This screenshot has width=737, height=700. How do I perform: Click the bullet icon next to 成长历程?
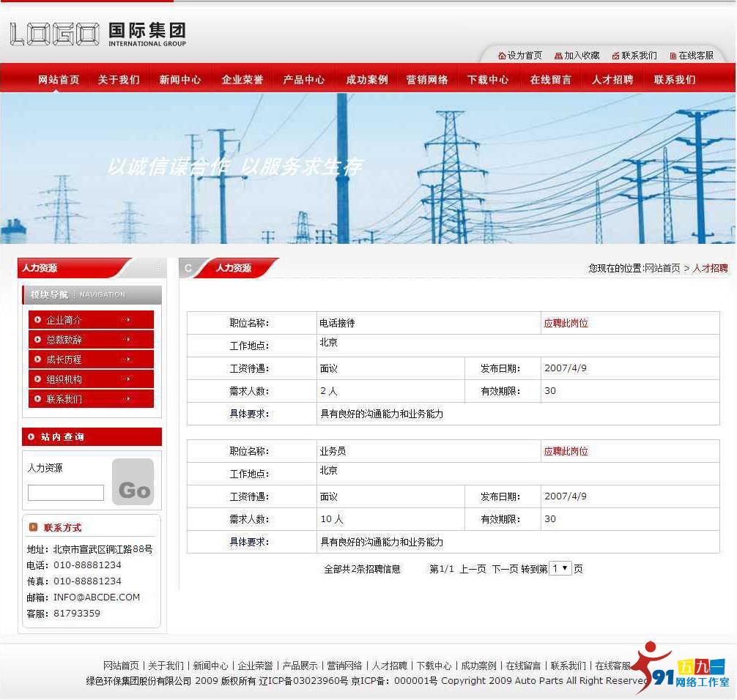tap(38, 360)
